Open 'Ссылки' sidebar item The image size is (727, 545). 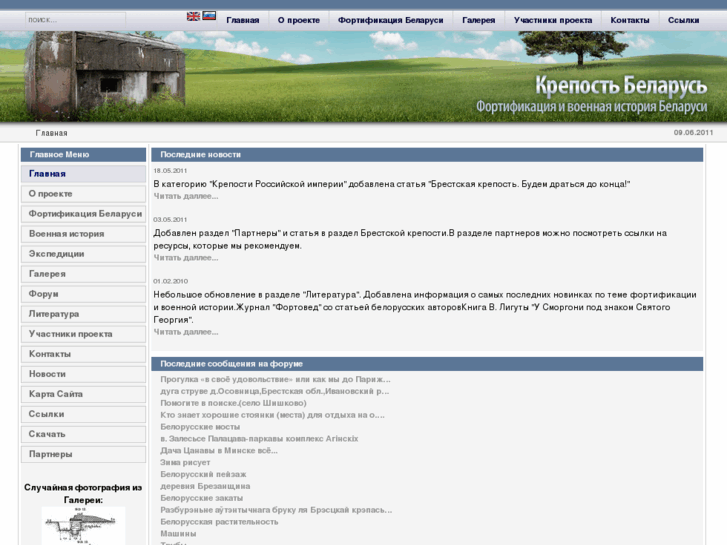click(x=83, y=414)
